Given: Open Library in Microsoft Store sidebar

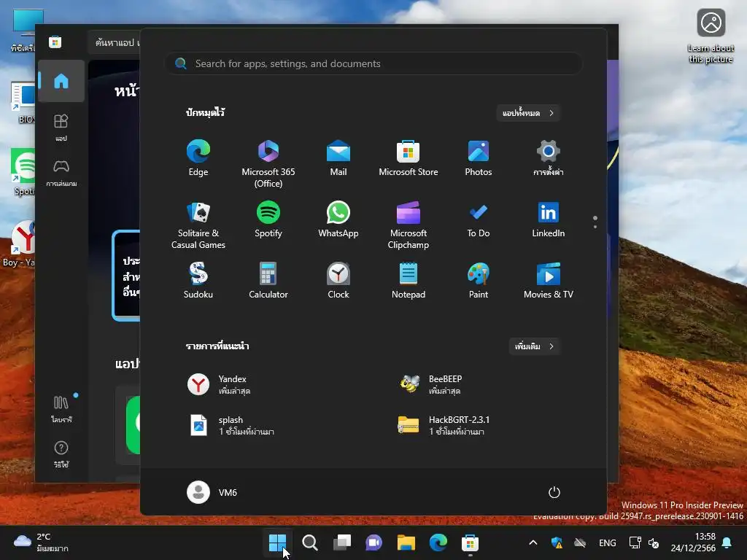Looking at the screenshot, I should [x=61, y=408].
